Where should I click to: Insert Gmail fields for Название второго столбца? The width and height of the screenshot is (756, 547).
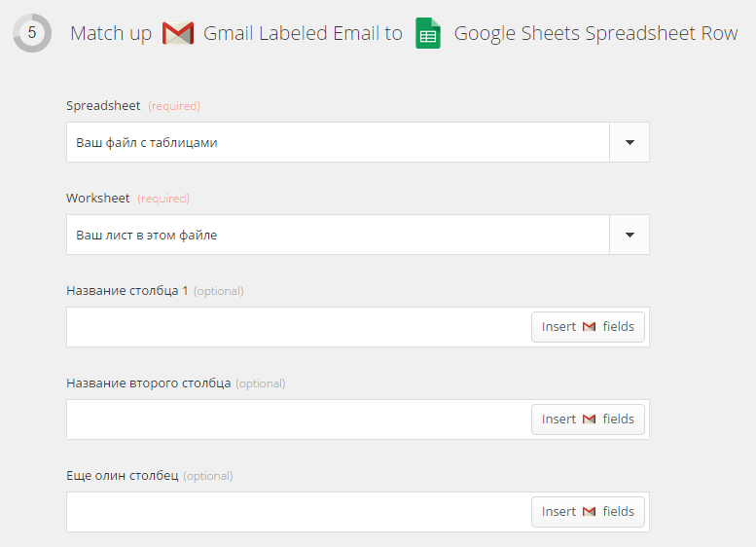coord(588,419)
